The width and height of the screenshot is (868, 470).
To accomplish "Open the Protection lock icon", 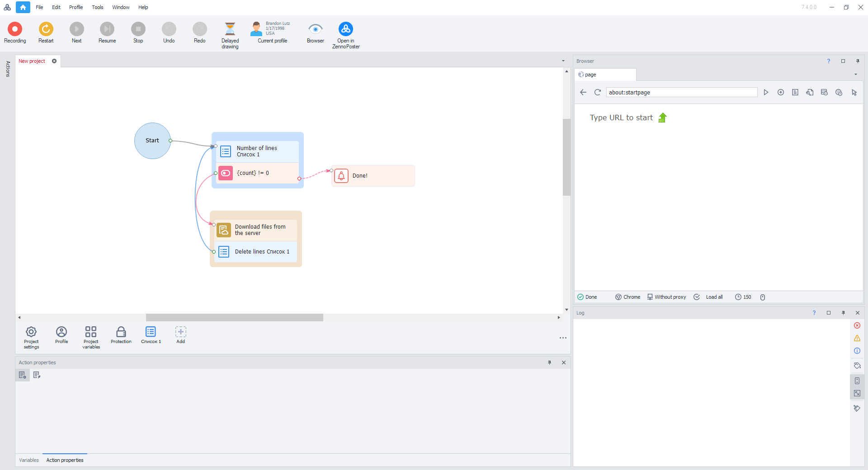I will point(121,332).
